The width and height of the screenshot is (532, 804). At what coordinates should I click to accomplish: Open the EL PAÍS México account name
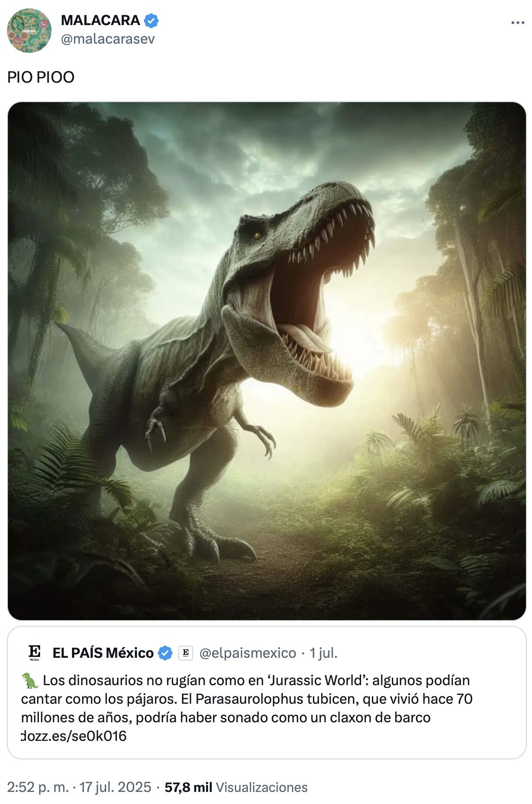click(103, 653)
